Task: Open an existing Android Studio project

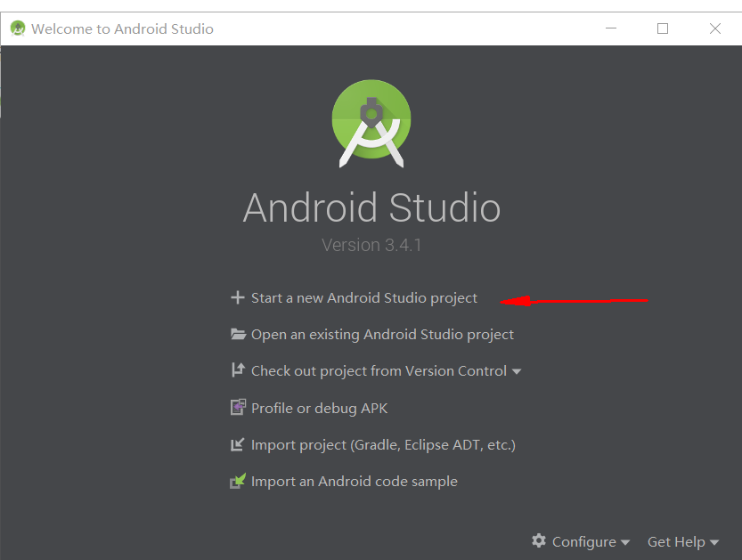Action: [383, 334]
